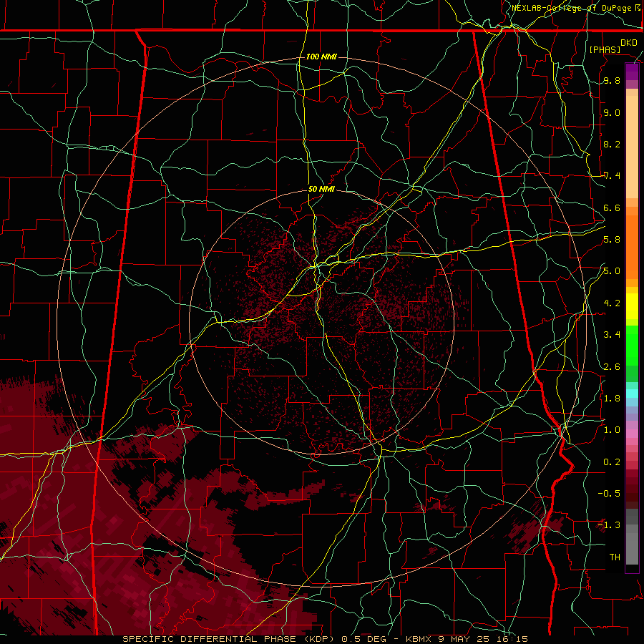Click the DKD product code label

point(629,43)
